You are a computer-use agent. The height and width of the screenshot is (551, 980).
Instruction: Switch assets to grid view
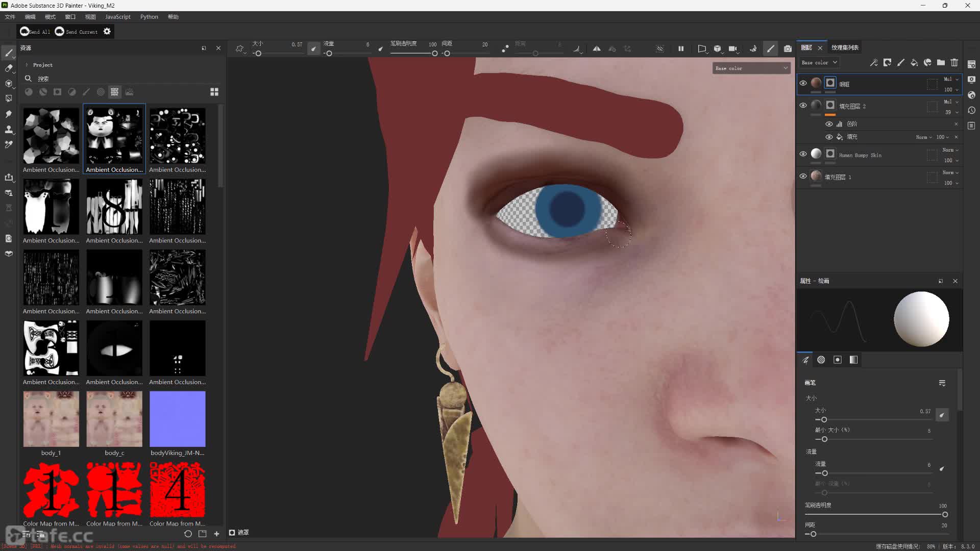pos(214,92)
